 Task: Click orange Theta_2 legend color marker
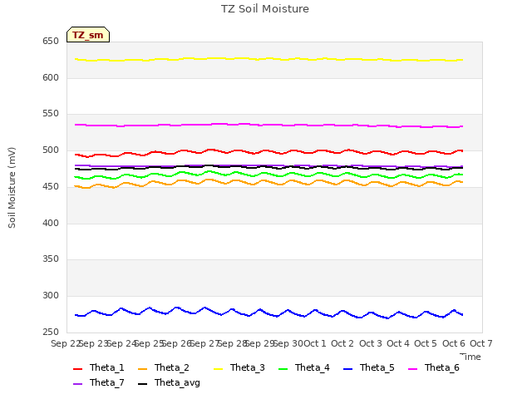[142, 369]
